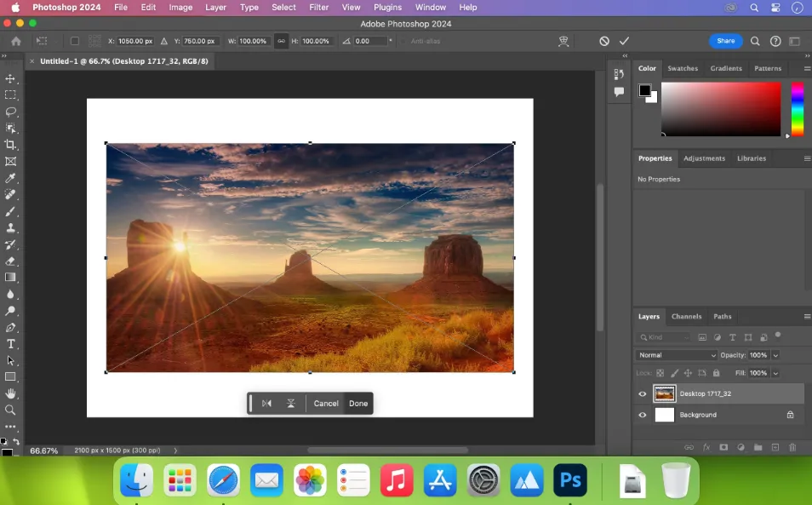Open the Fill slider dropdown arrow

tap(775, 373)
